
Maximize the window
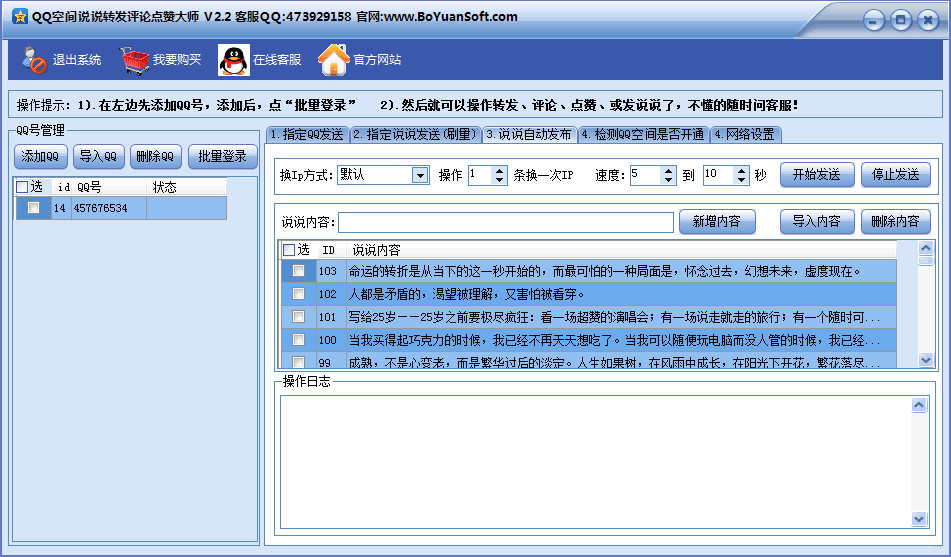[901, 21]
